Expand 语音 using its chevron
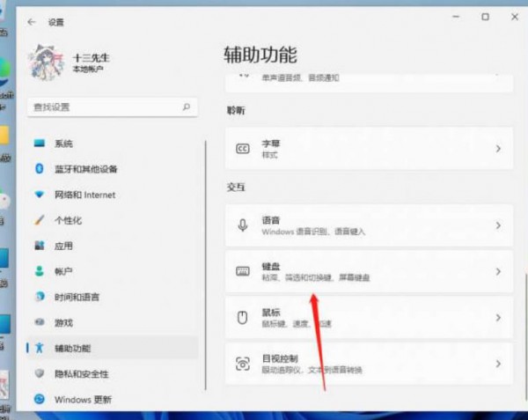 [x=498, y=225]
